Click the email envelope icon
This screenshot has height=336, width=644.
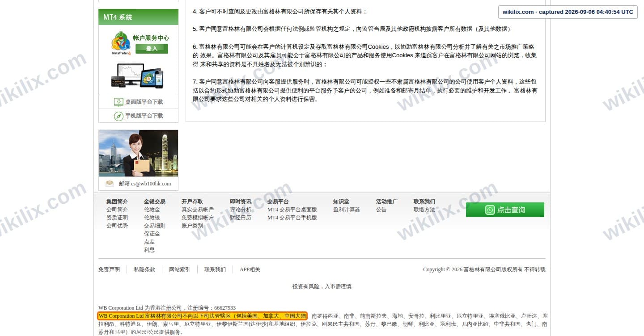tap(110, 184)
